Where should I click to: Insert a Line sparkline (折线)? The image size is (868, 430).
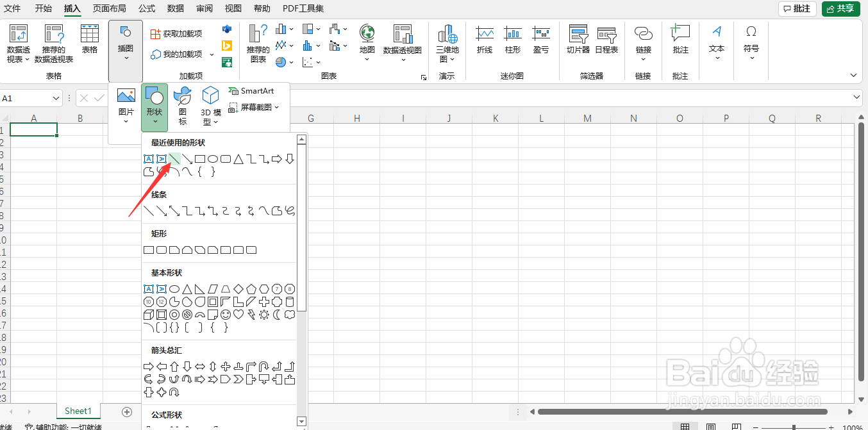(x=485, y=40)
